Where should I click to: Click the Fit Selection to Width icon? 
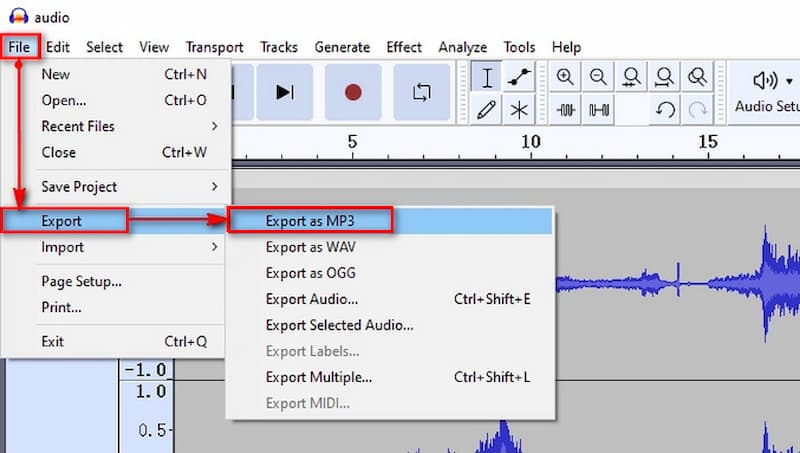click(631, 77)
